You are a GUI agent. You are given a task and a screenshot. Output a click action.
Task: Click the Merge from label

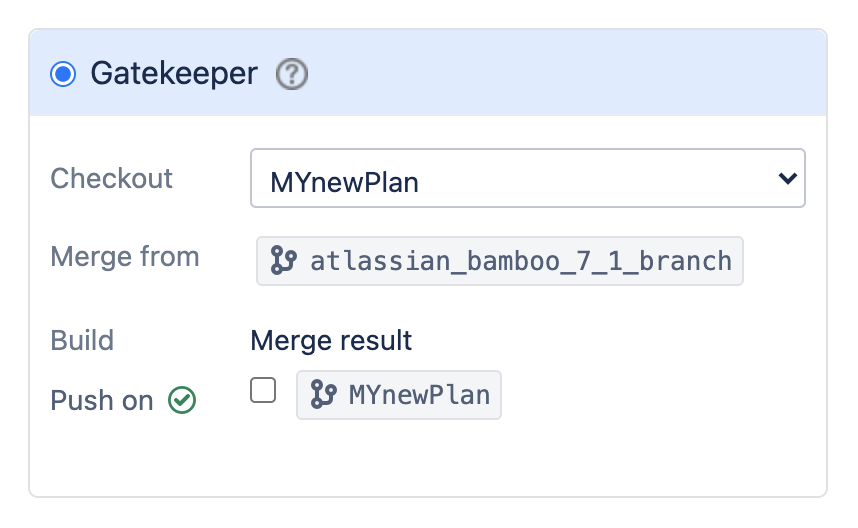(125, 257)
